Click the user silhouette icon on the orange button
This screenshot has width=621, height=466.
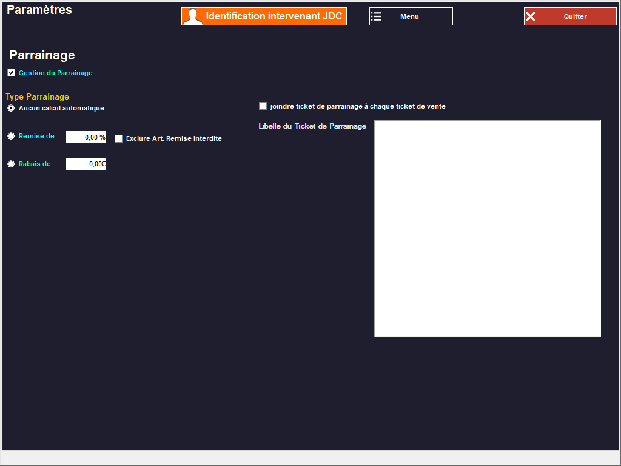coord(192,17)
